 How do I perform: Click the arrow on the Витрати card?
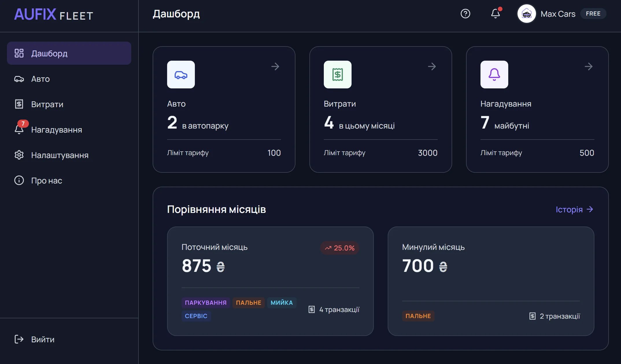click(x=432, y=66)
